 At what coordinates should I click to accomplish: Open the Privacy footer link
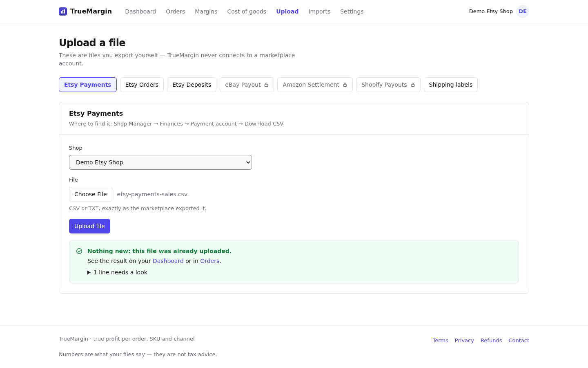464,341
